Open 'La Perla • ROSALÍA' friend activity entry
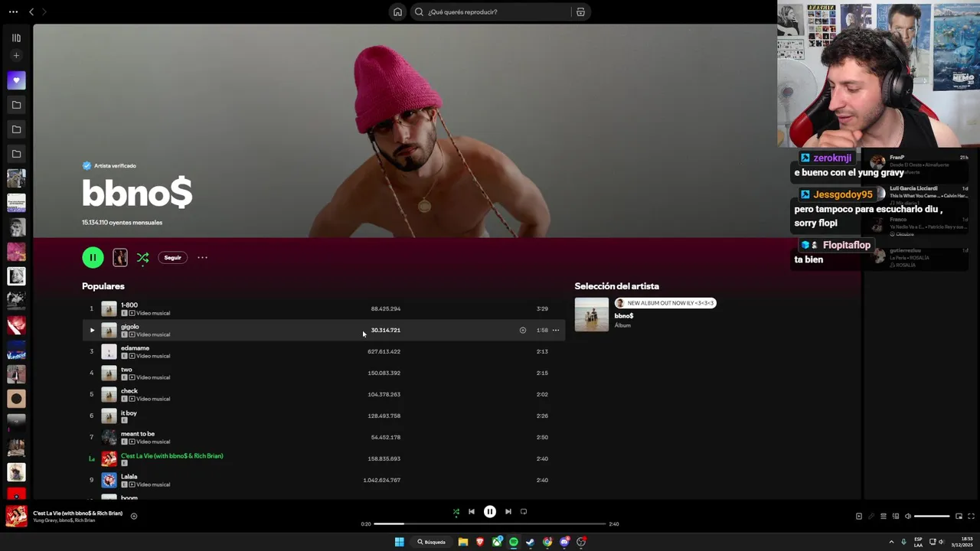The width and height of the screenshot is (980, 551). [x=919, y=258]
